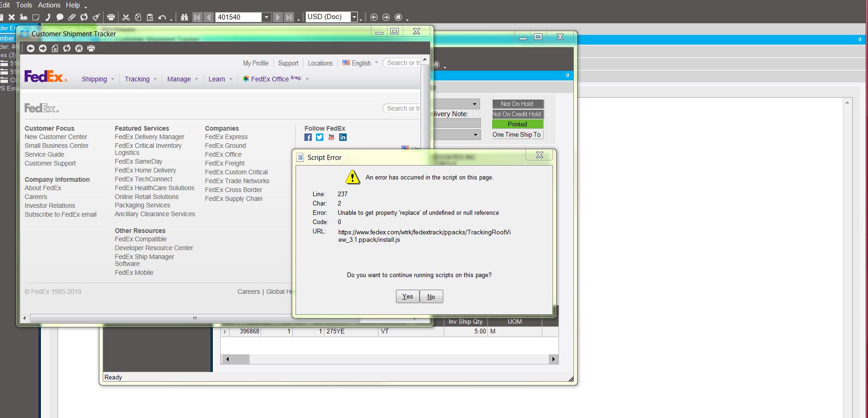Expand the FedEx Office menu
Image resolution: width=868 pixels, height=418 pixels.
(x=276, y=79)
